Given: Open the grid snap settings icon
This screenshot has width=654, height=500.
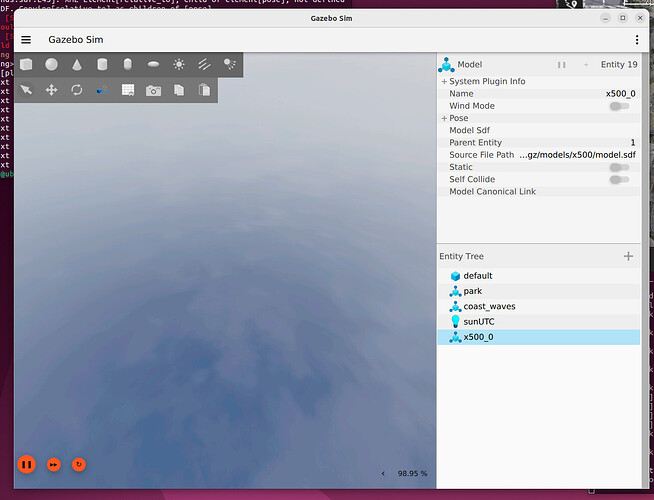Looking at the screenshot, I should pyautogui.click(x=128, y=90).
